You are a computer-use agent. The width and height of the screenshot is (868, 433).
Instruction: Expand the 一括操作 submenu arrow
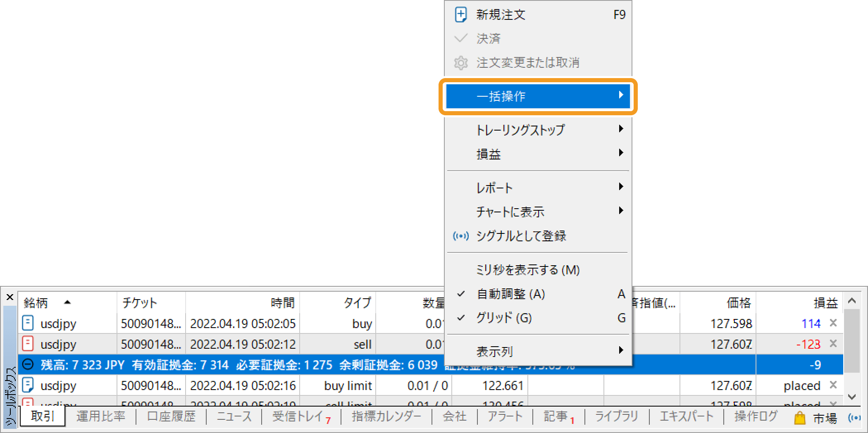(x=621, y=95)
